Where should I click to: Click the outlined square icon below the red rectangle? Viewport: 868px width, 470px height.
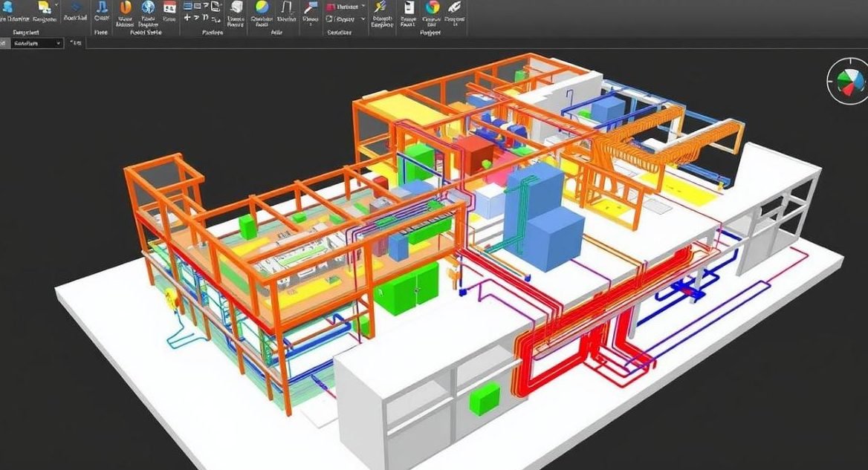click(x=330, y=19)
